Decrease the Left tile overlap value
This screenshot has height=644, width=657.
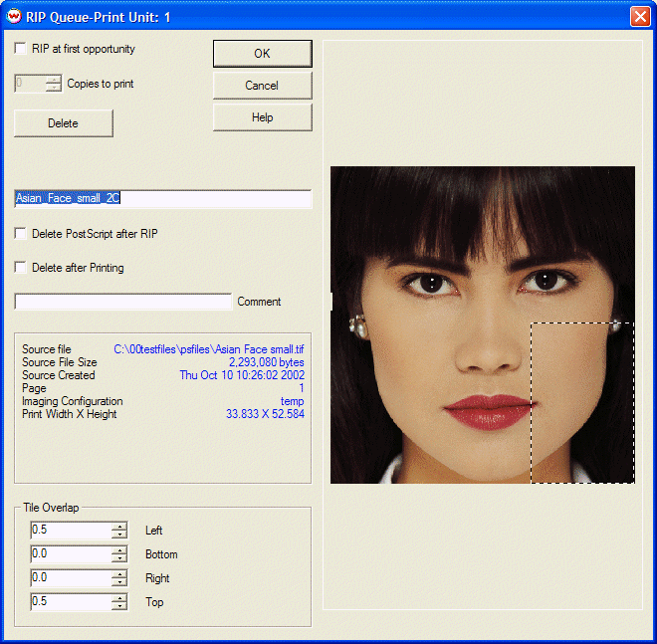[119, 536]
